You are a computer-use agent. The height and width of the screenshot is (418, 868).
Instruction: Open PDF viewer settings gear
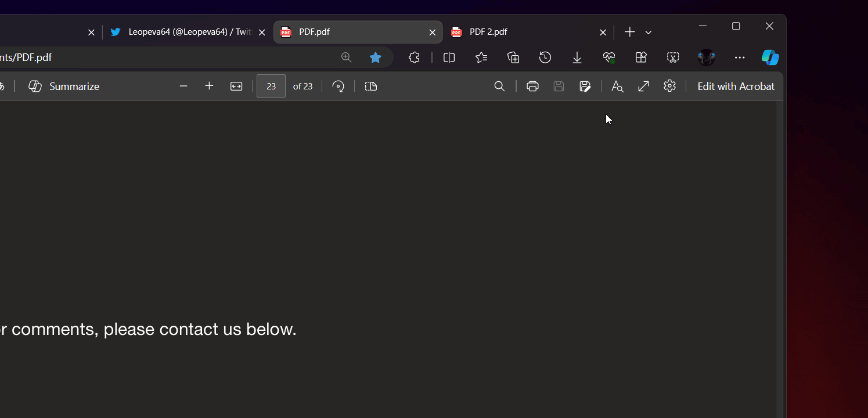pos(669,86)
